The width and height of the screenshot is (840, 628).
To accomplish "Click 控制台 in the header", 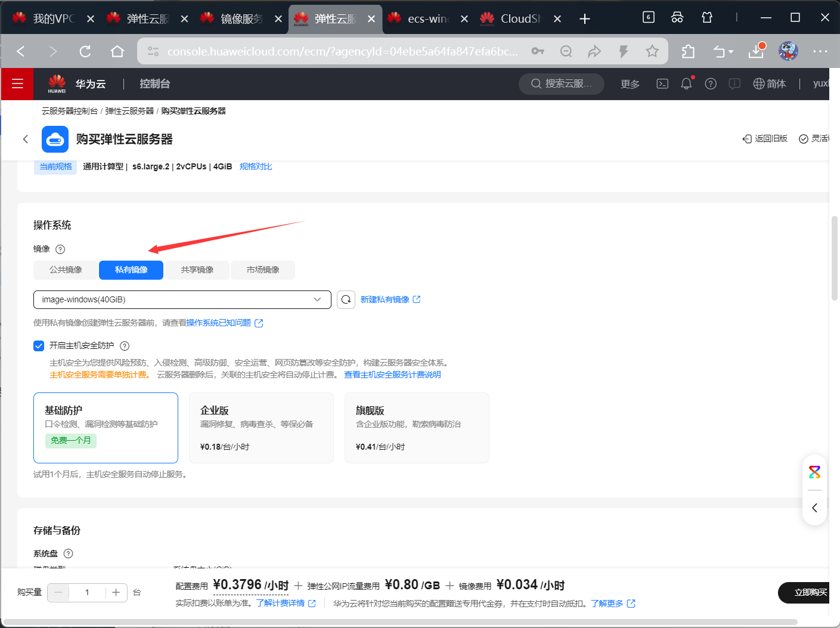I will [x=155, y=83].
